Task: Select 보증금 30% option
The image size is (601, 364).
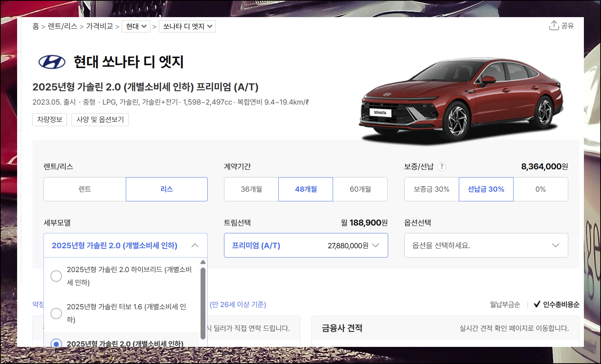Action: tap(432, 189)
